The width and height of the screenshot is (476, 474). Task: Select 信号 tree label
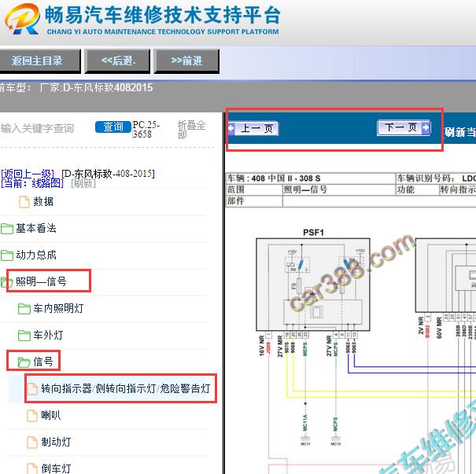pyautogui.click(x=43, y=362)
